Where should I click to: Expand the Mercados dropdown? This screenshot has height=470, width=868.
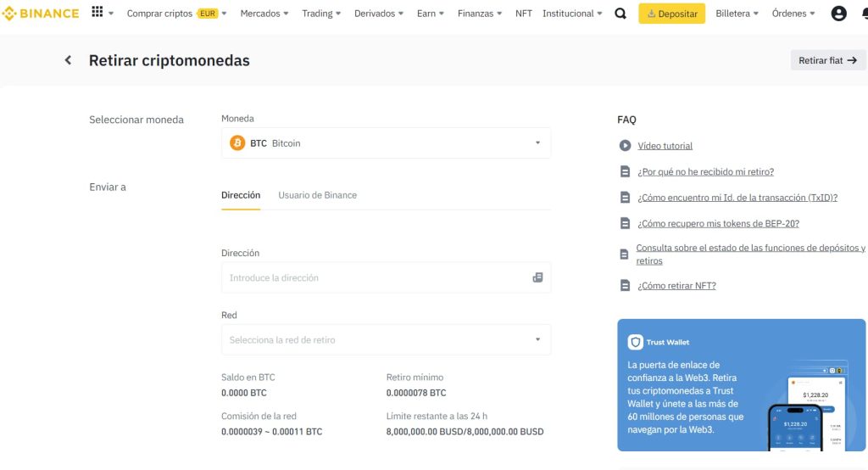click(264, 14)
